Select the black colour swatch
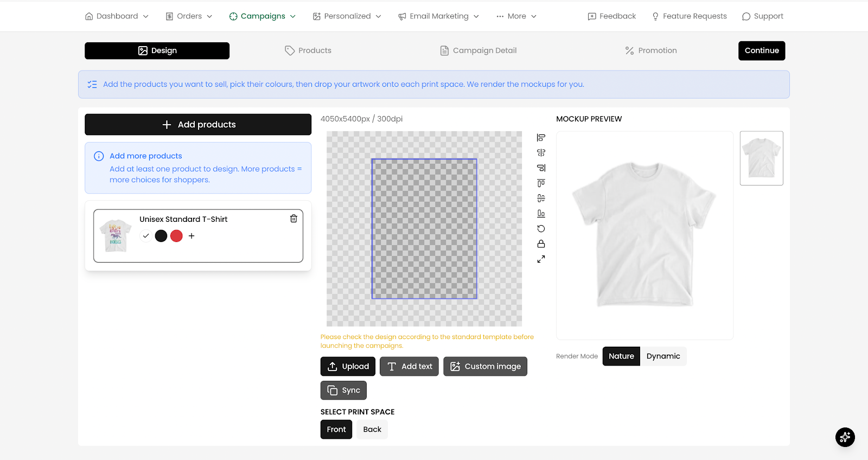The height and width of the screenshot is (460, 868). [x=161, y=236]
